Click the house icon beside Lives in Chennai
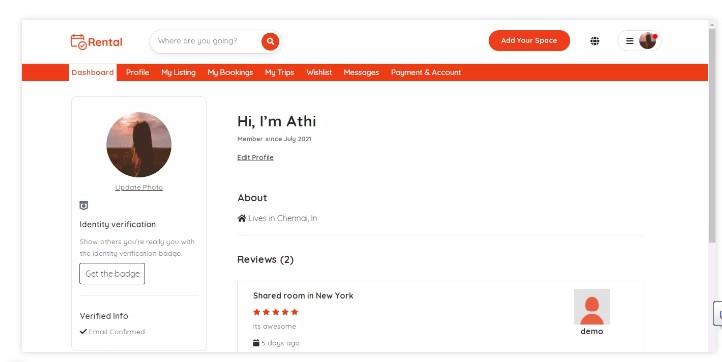This screenshot has height=362, width=722. [x=241, y=218]
